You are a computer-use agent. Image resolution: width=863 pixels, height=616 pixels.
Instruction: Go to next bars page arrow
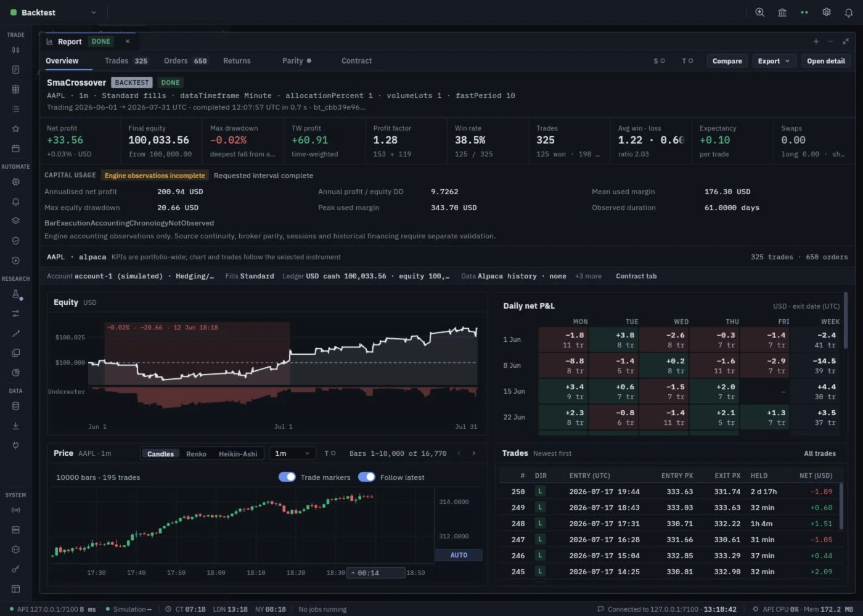click(474, 453)
